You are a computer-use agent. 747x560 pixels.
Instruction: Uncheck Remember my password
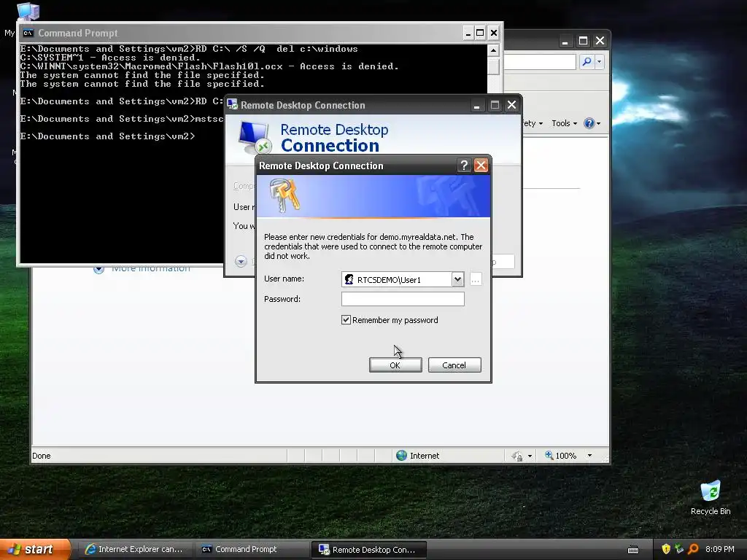pos(346,320)
